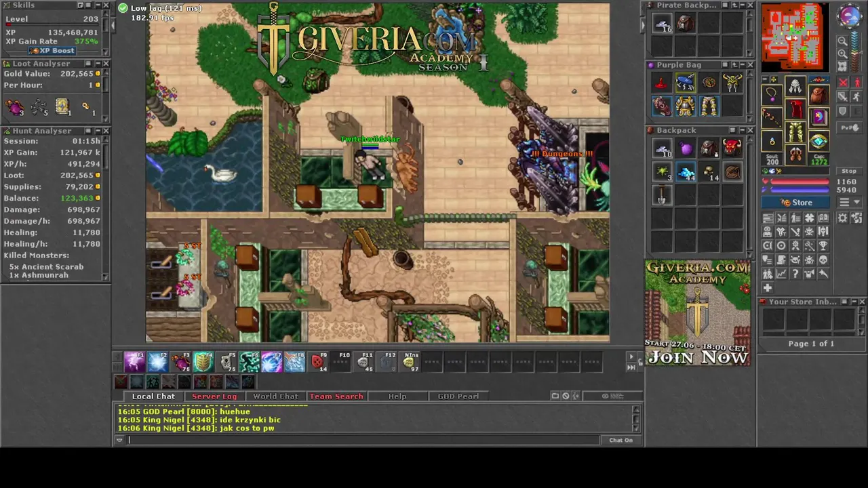Screen dimensions: 868x488
Task: Use the NIns hotkey slot
Action: [410, 363]
